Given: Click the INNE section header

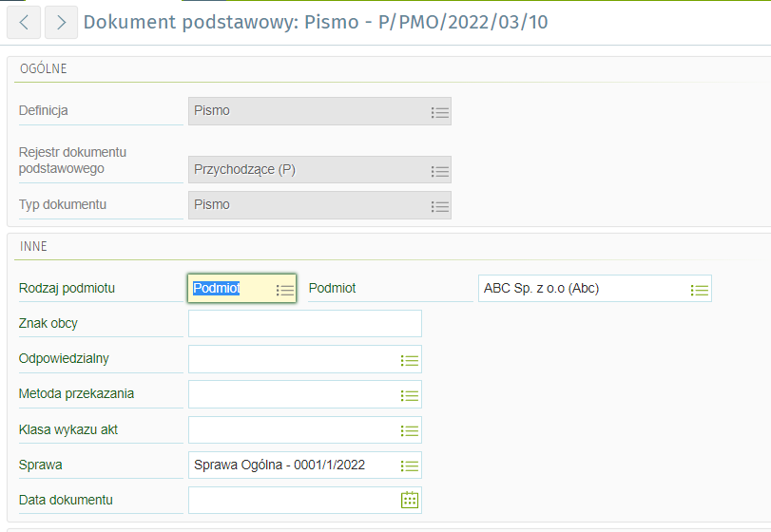Looking at the screenshot, I should 34,247.
